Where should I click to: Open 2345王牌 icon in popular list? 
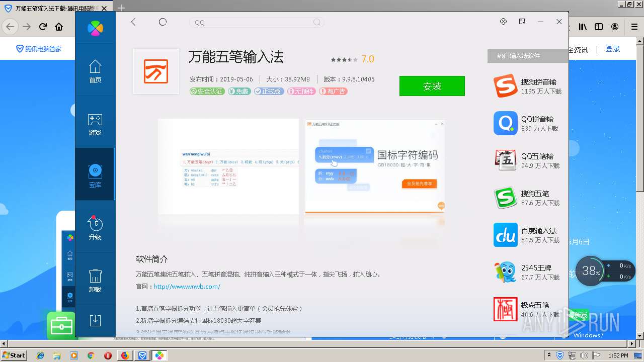[505, 272]
